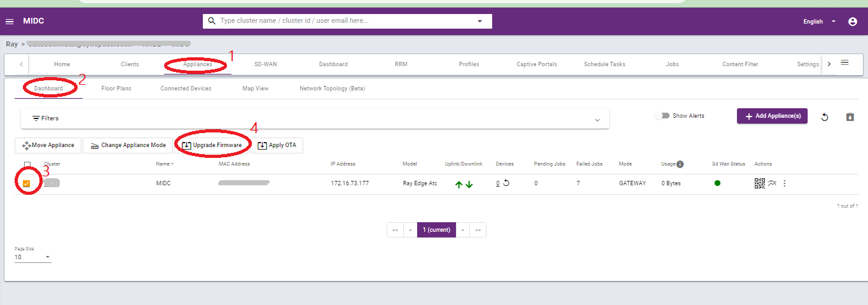Switch to the Home tab

[62, 64]
